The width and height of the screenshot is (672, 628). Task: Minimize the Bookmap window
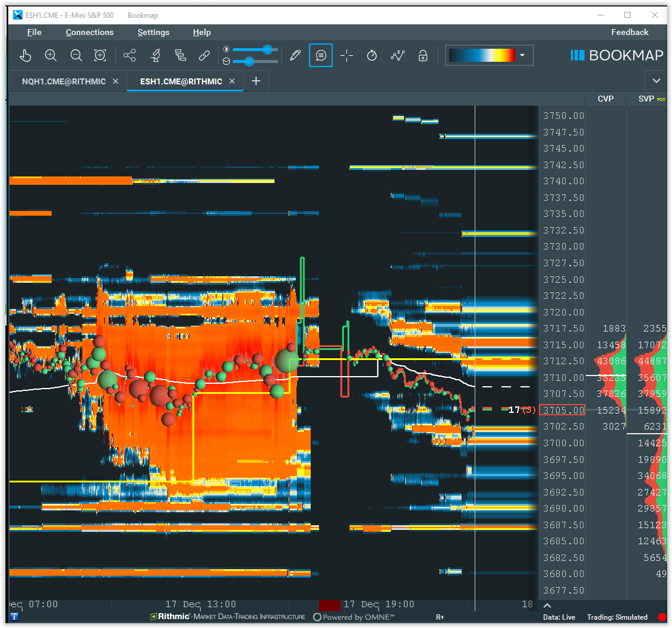[x=601, y=15]
